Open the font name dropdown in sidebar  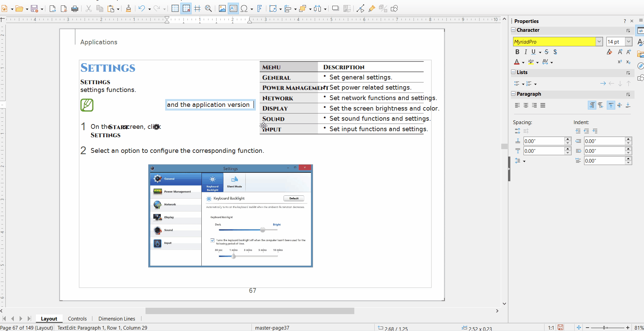[x=599, y=42]
